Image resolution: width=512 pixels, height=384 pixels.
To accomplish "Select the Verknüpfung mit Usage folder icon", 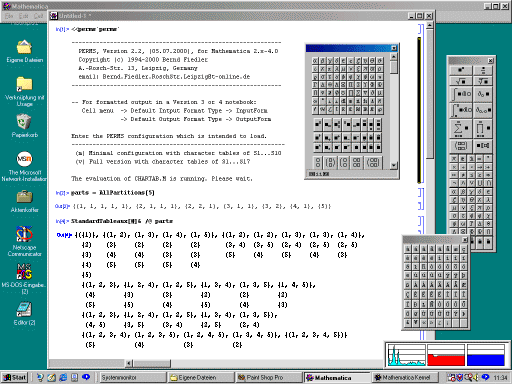I will [24, 91].
